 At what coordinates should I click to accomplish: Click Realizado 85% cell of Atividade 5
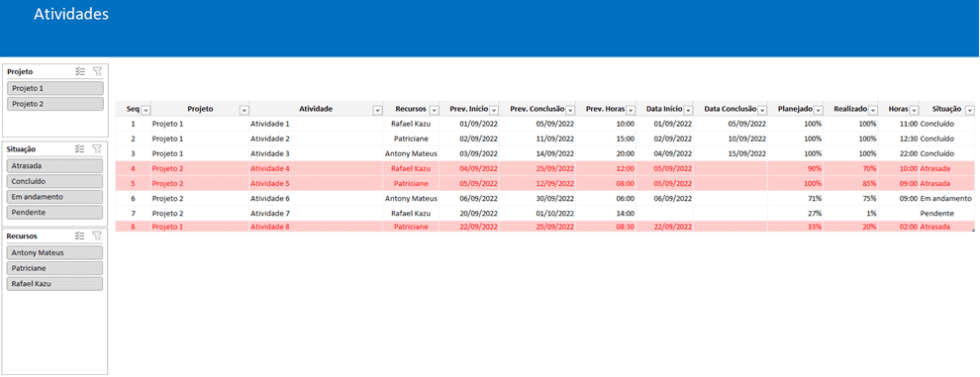click(x=851, y=184)
